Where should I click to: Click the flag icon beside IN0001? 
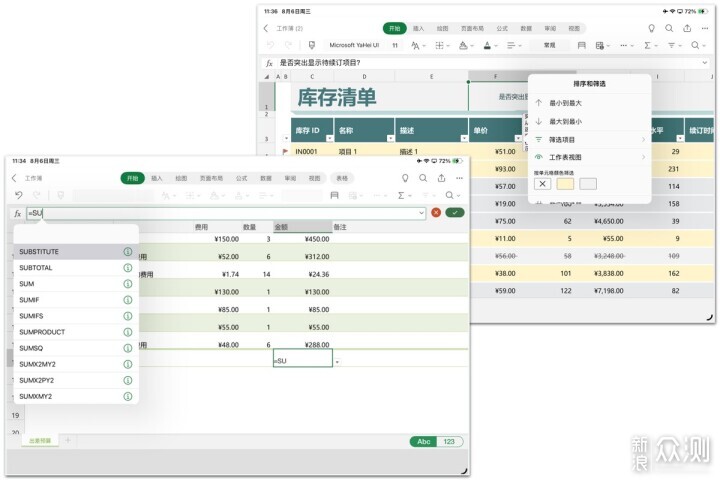pyautogui.click(x=285, y=151)
